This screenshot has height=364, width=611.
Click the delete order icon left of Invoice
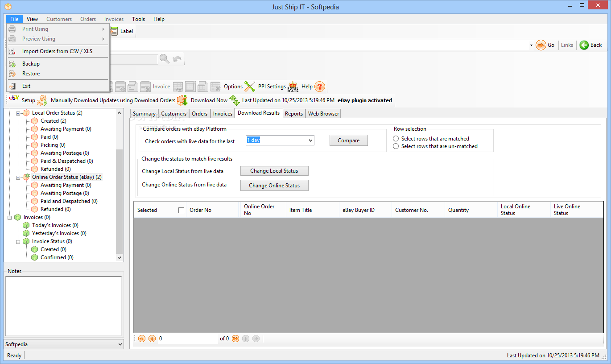click(x=145, y=87)
